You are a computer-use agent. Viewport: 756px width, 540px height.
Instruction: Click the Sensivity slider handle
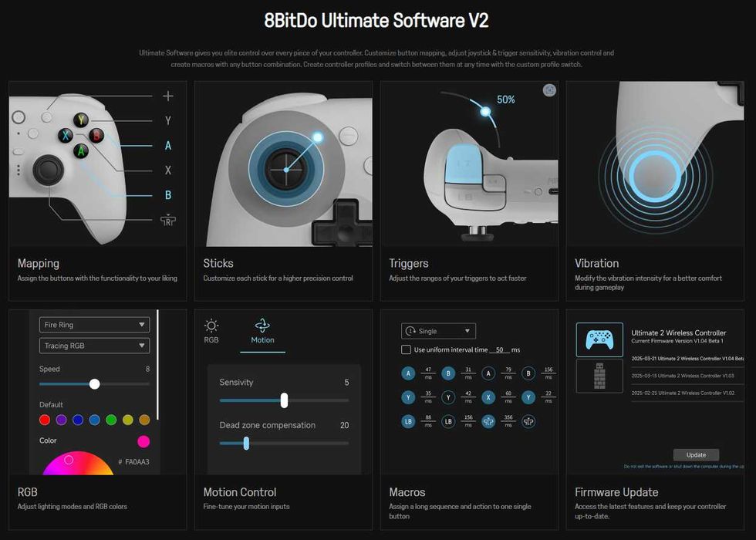[285, 400]
